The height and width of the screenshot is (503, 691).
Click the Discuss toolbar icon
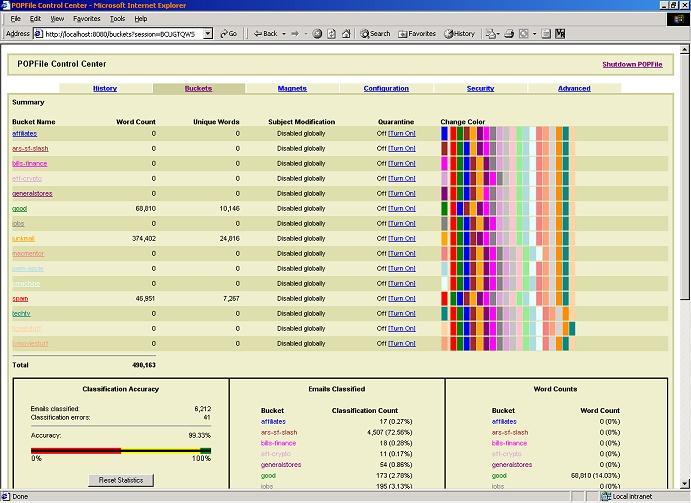(x=546, y=34)
